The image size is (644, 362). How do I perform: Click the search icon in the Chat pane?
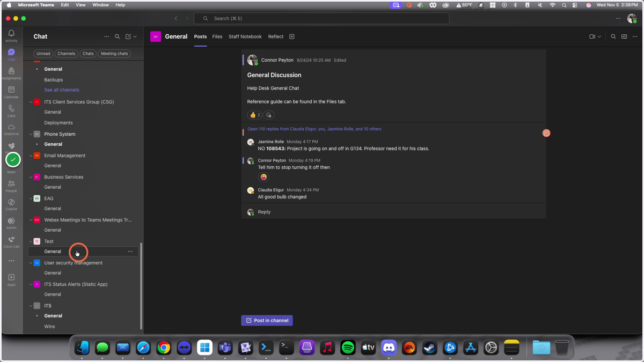pos(118,36)
